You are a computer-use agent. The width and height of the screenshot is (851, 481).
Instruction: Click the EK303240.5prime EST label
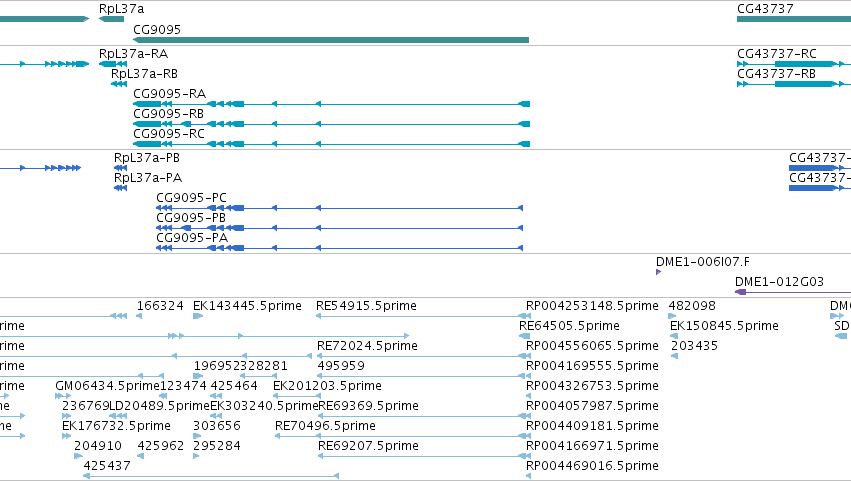point(264,406)
